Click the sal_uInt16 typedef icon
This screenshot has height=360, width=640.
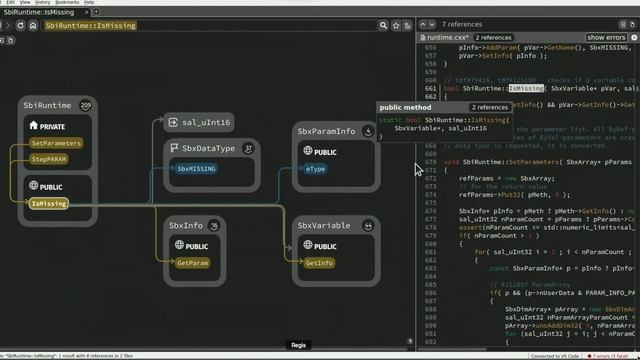coord(173,122)
